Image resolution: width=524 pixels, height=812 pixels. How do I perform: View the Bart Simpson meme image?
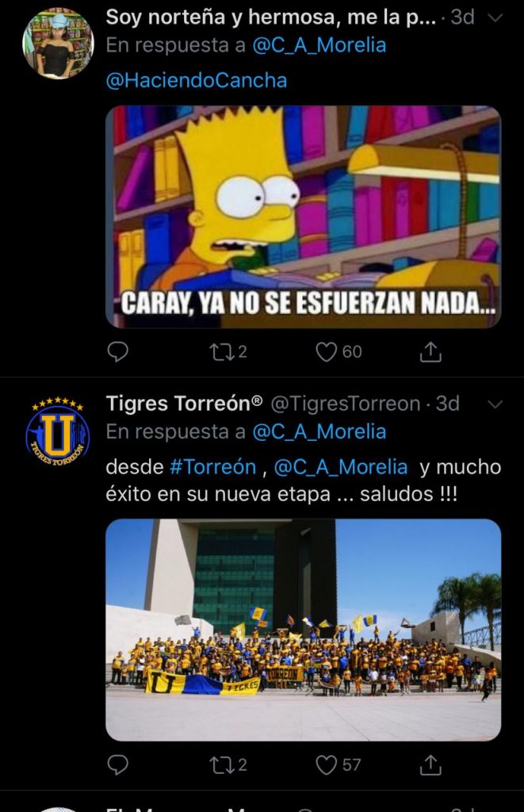click(x=304, y=217)
